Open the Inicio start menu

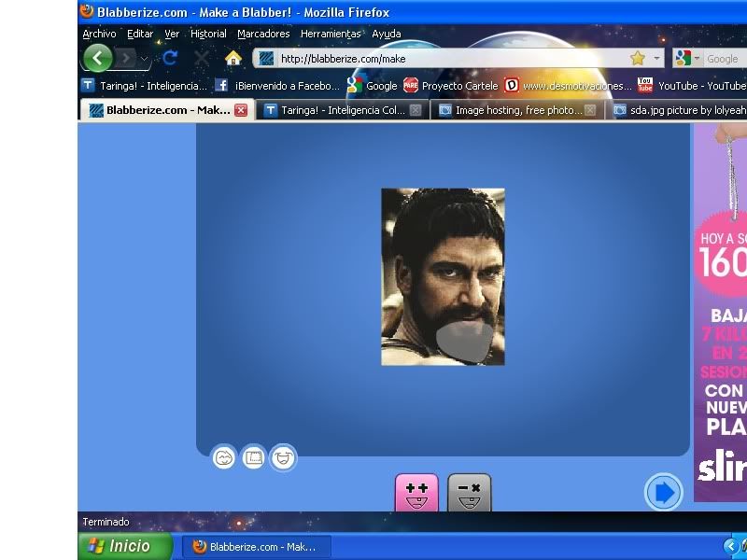(125, 546)
